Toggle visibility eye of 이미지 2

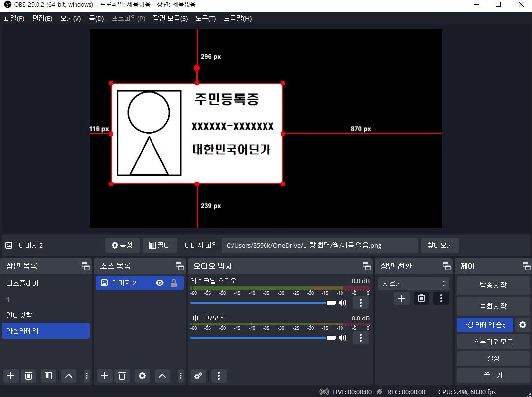click(x=160, y=283)
